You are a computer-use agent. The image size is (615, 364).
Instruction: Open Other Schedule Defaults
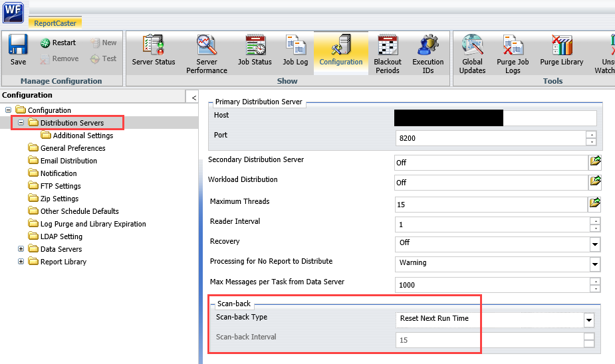tap(79, 211)
